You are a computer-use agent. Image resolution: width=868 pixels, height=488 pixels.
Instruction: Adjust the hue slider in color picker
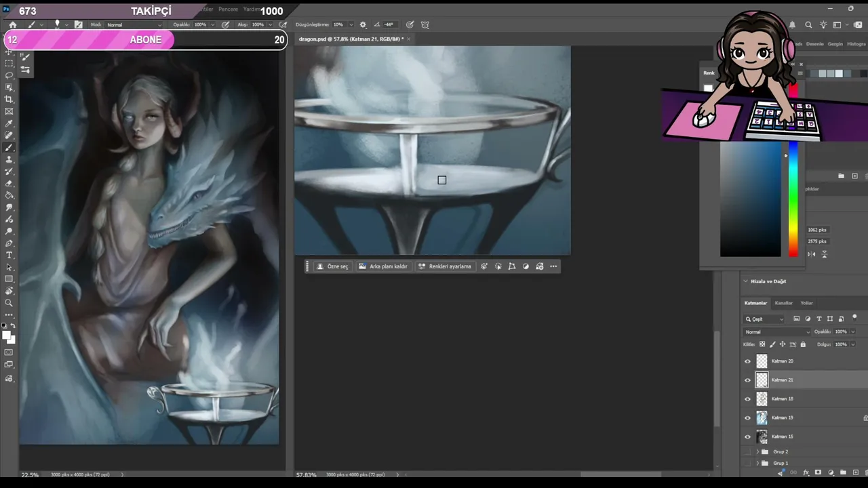[x=793, y=199]
